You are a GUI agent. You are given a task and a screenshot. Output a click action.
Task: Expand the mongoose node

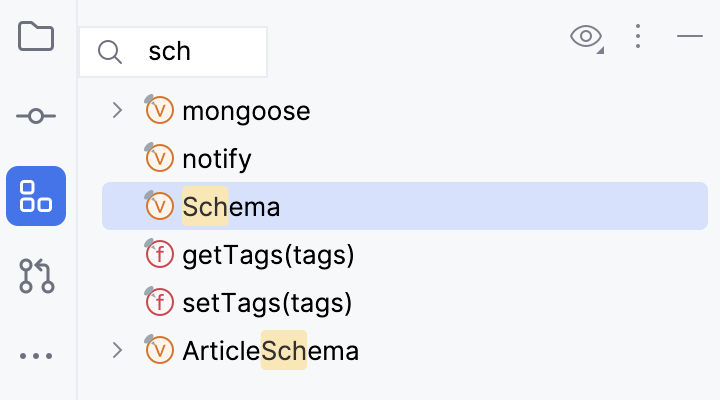click(x=117, y=110)
